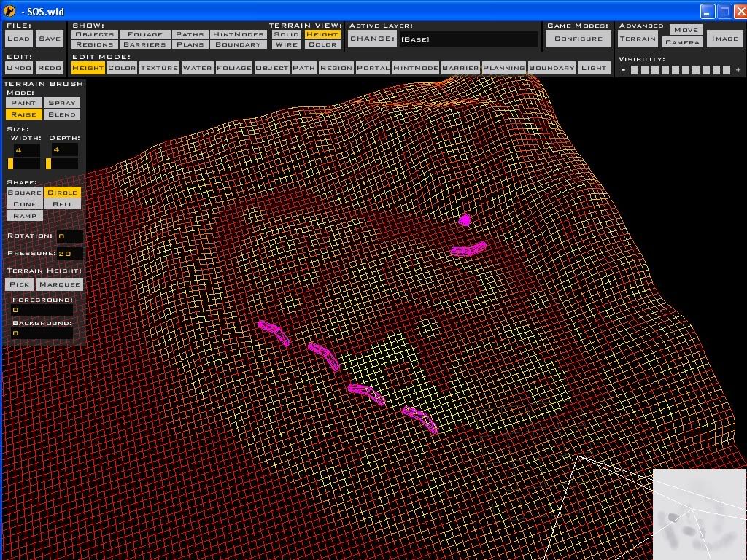Select Paint brush mode
747x560 pixels.
[x=24, y=102]
